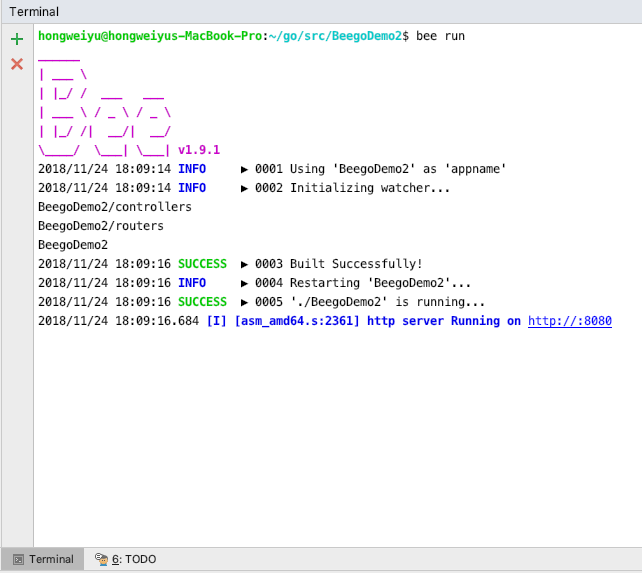The image size is (642, 573).
Task: Switch to the Terminal tool window tab
Action: click(x=50, y=560)
